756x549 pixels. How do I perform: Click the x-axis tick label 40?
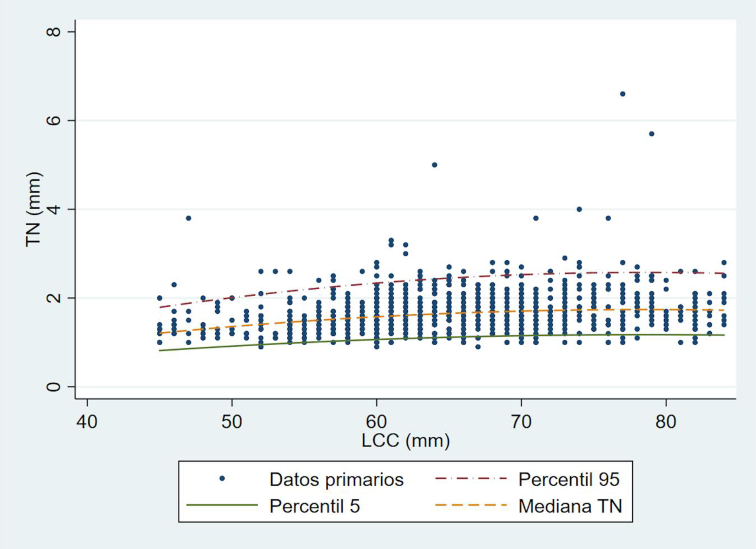87,422
